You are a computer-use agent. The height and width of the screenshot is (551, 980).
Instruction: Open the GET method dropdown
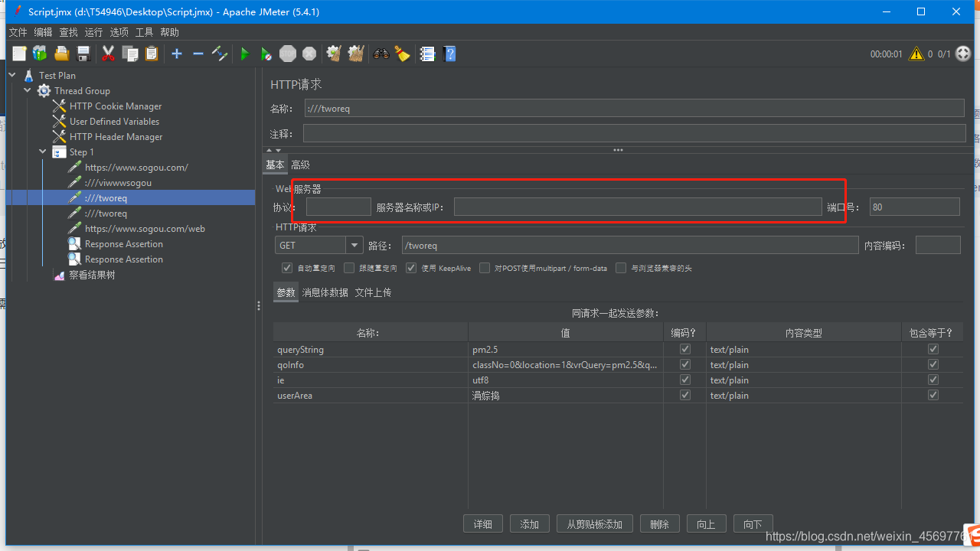[x=354, y=245]
